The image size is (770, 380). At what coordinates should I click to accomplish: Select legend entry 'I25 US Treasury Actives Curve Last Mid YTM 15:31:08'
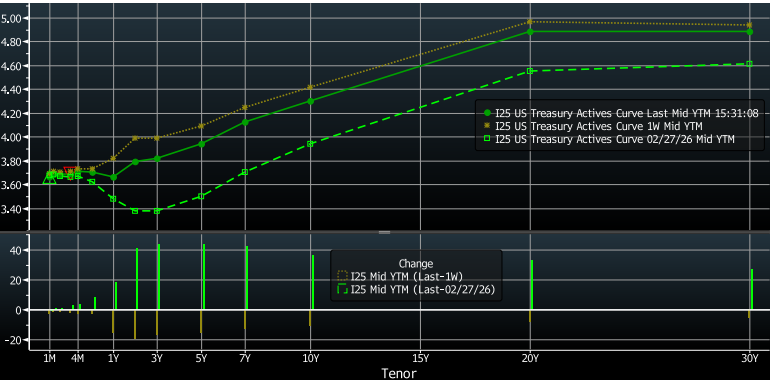click(x=622, y=113)
